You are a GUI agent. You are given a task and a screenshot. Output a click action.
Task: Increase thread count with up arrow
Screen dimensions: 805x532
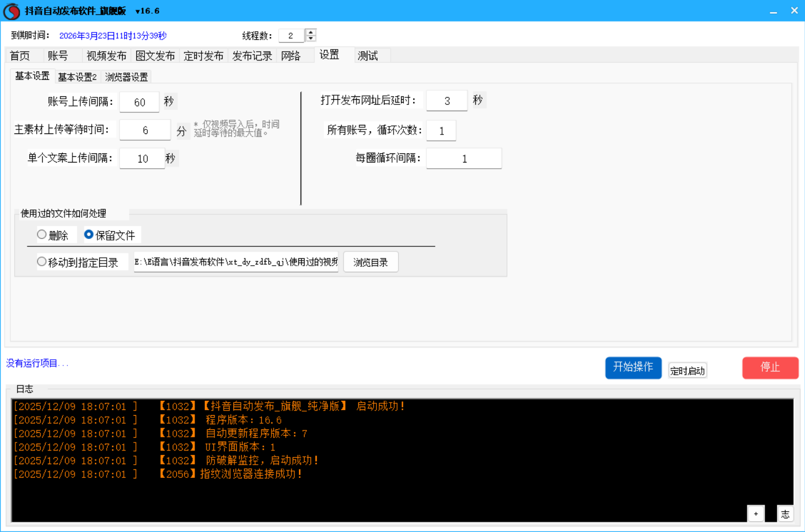[310, 32]
